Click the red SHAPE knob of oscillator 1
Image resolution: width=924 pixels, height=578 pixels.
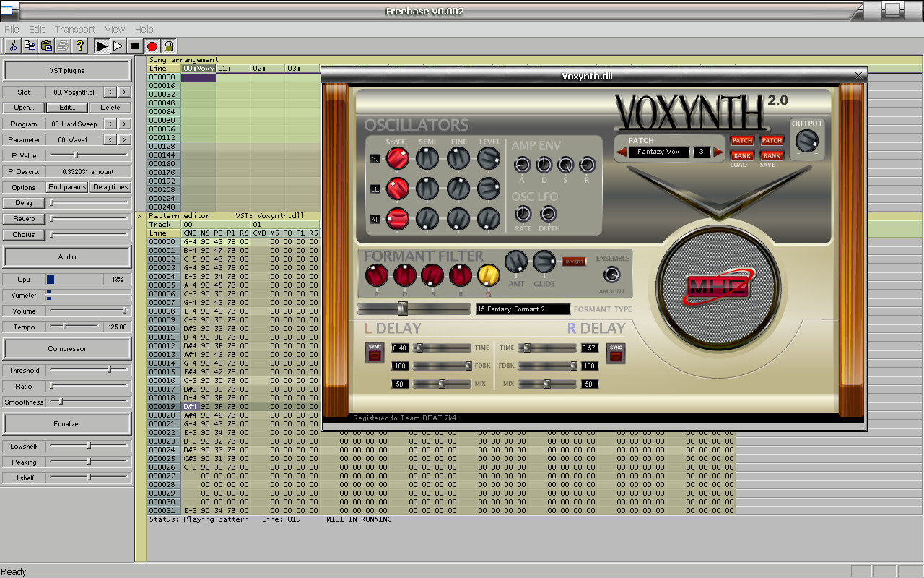pyautogui.click(x=397, y=158)
